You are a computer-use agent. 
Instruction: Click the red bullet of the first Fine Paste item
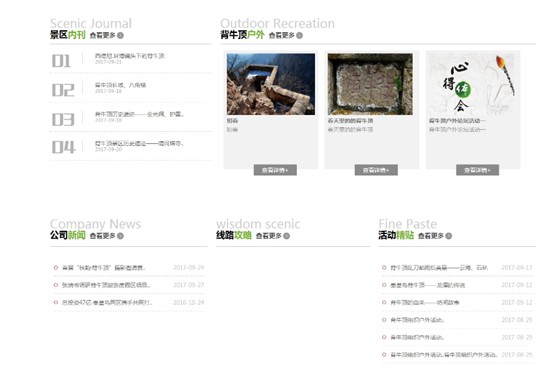point(384,267)
